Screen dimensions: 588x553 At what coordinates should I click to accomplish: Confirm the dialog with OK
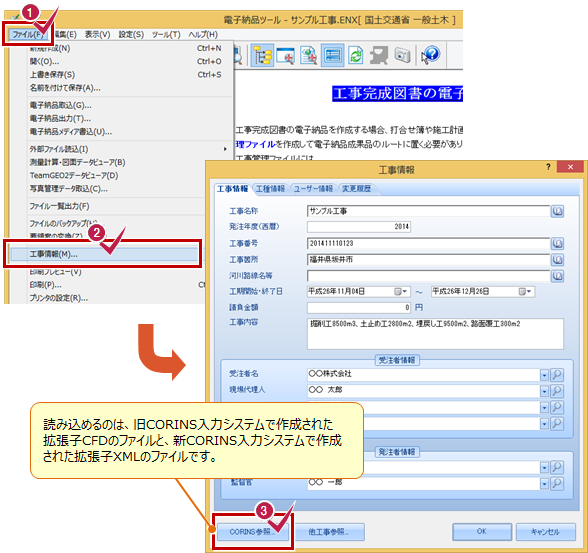(x=482, y=532)
